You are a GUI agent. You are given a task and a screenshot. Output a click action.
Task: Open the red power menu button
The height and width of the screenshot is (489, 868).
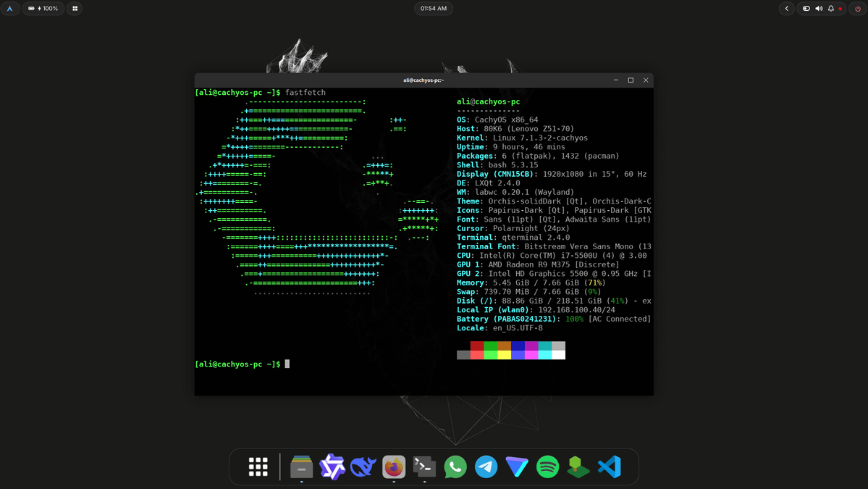(858, 8)
